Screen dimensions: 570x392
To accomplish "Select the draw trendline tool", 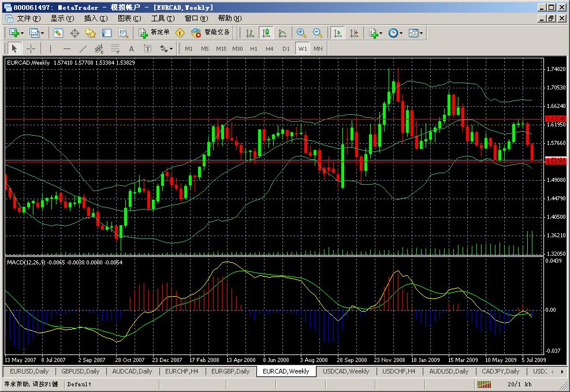I will [83, 49].
